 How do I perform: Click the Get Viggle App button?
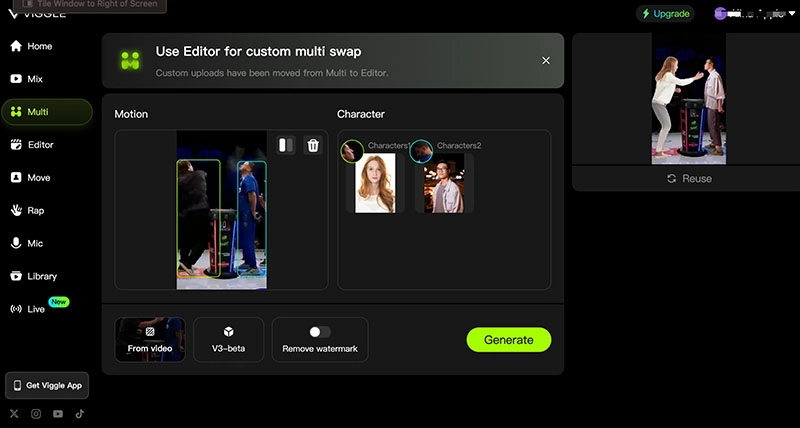[x=47, y=386]
